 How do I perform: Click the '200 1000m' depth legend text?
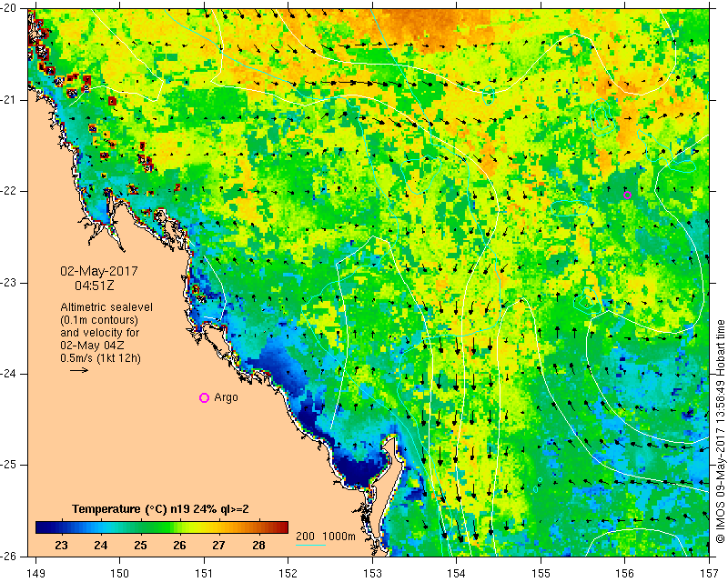(x=326, y=536)
